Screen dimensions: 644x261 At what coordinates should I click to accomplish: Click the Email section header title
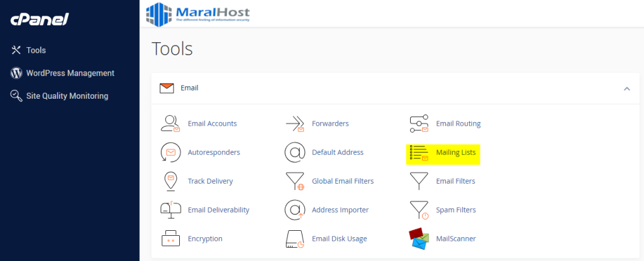pyautogui.click(x=189, y=88)
